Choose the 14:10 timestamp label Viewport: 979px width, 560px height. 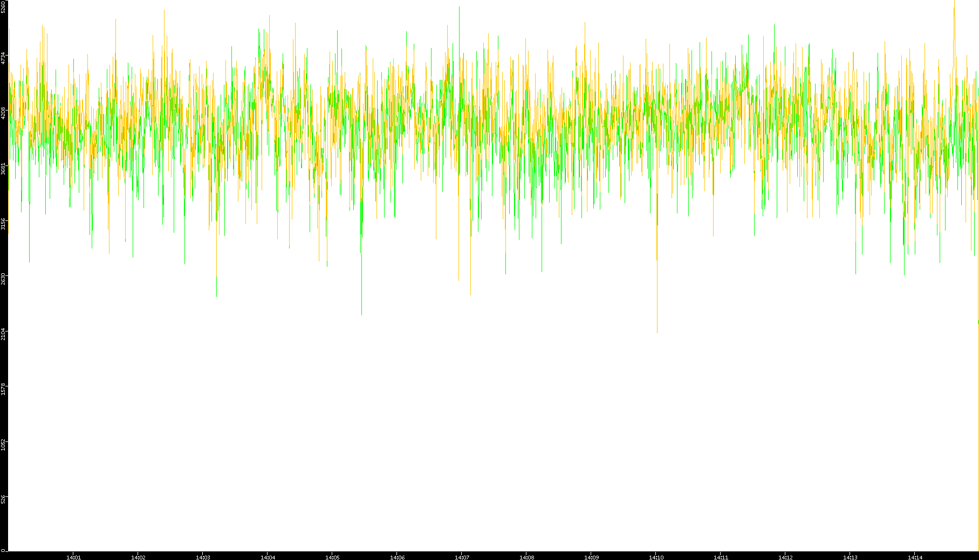[656, 557]
